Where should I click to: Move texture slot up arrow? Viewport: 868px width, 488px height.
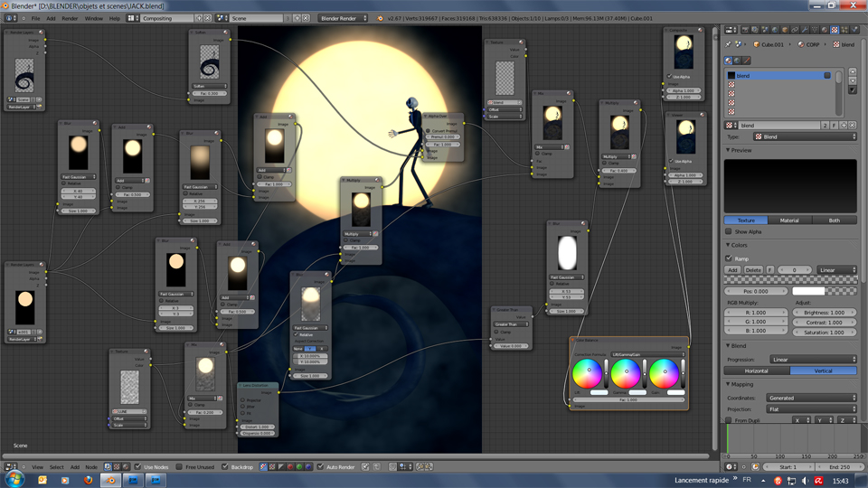pyautogui.click(x=853, y=72)
